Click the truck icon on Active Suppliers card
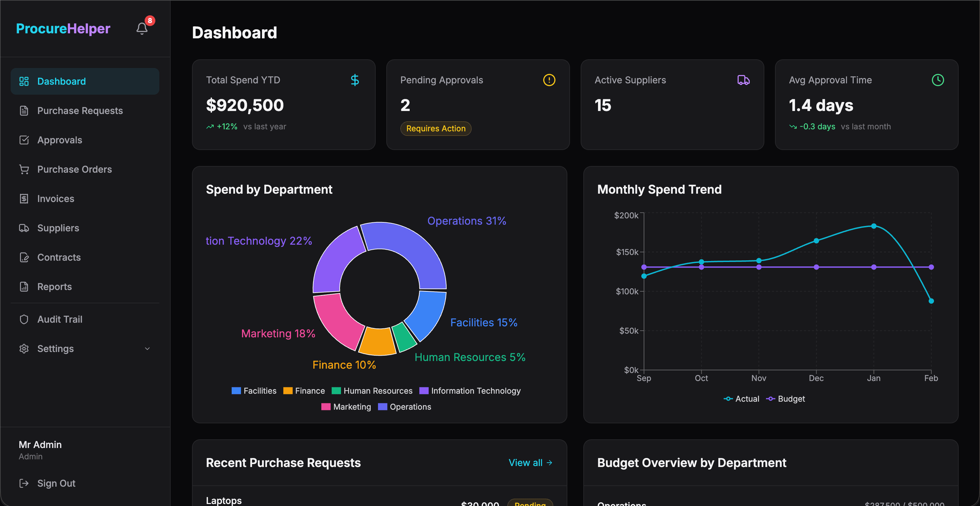980x506 pixels. click(744, 80)
